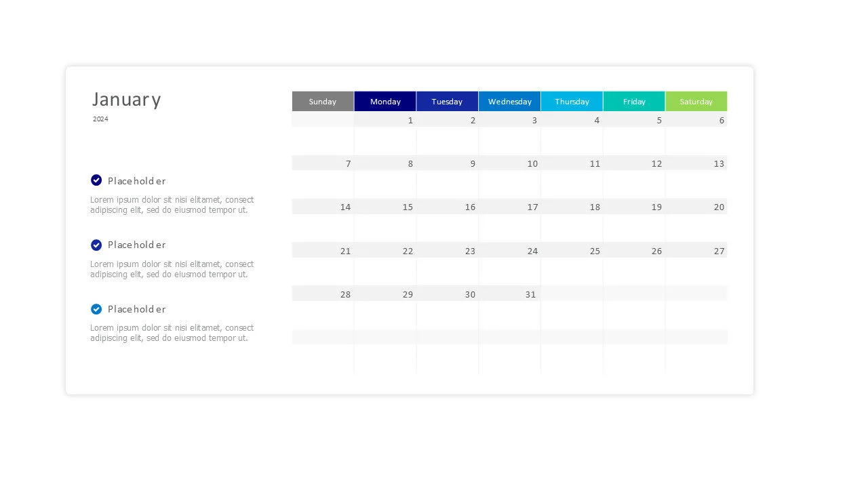Select the Wednesday column header
The width and height of the screenshot is (868, 488).
509,101
